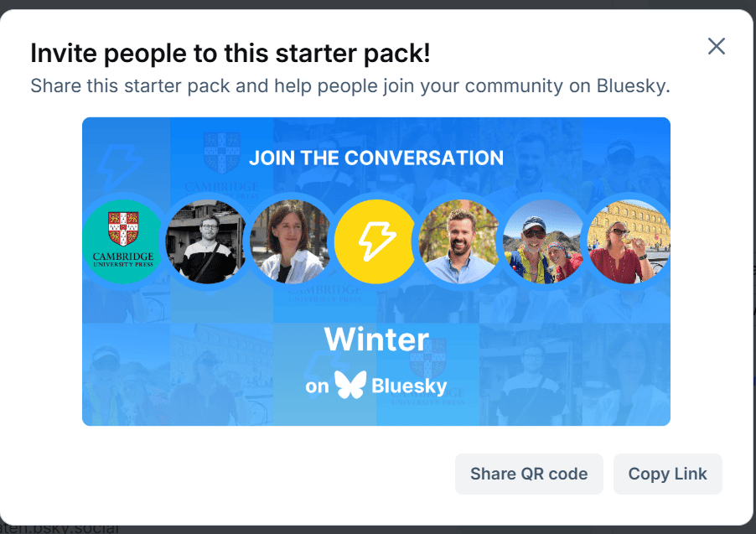756x534 pixels.
Task: Select the avatar of couple wearing caps
Action: click(x=544, y=241)
